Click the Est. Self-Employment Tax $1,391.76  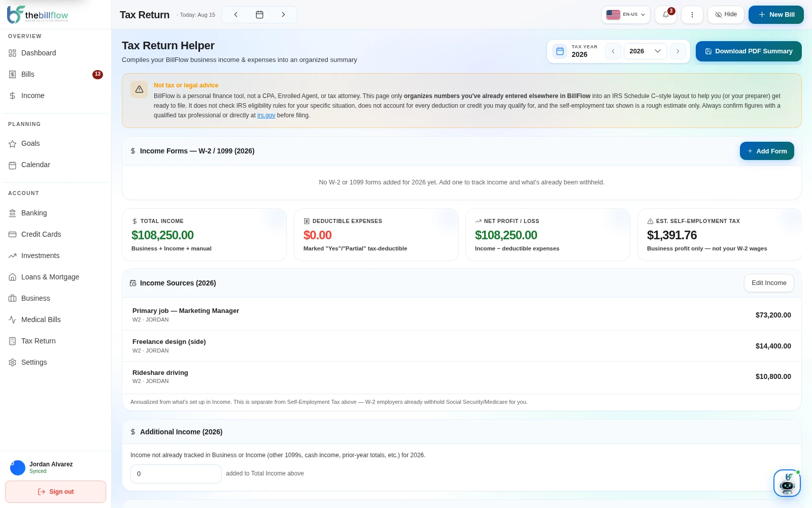[x=672, y=235]
